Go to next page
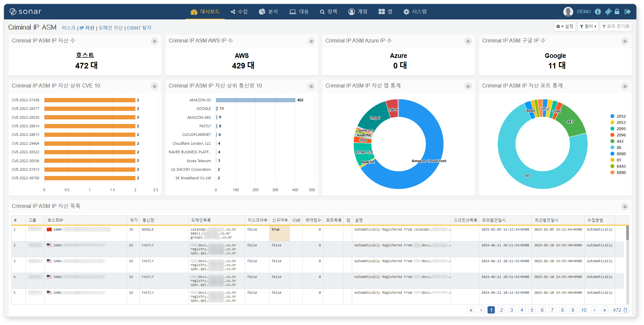Image resolution: width=644 pixels, height=325 pixels. pos(595,310)
